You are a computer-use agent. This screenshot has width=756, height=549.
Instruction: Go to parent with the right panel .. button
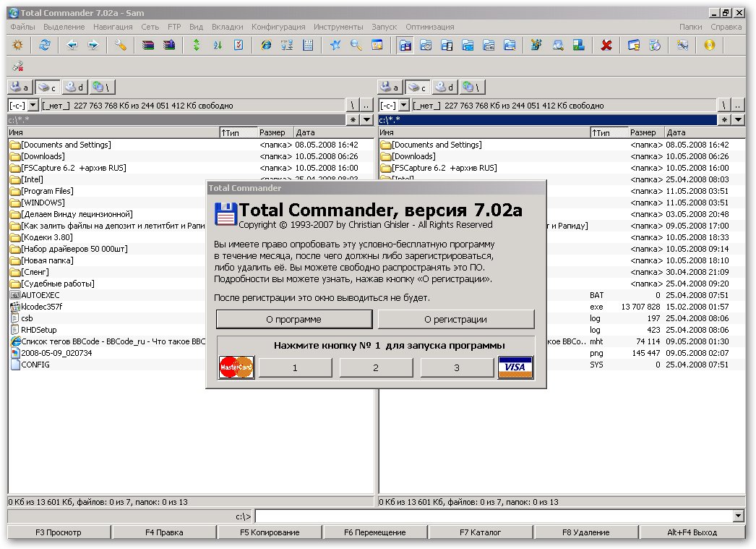tap(738, 105)
